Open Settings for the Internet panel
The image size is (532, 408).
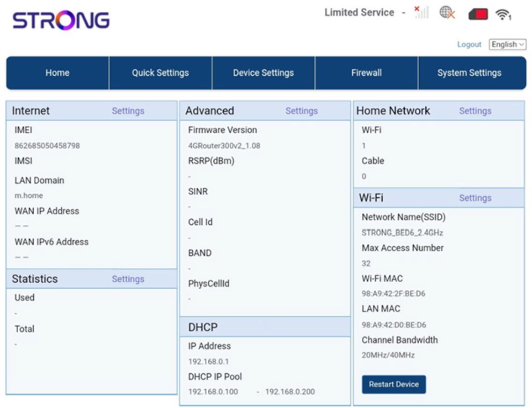point(128,111)
